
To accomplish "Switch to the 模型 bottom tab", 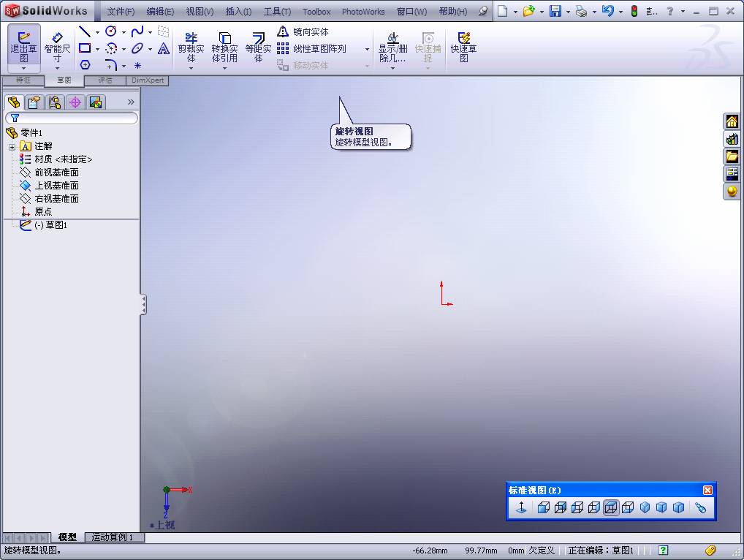I will [x=67, y=537].
